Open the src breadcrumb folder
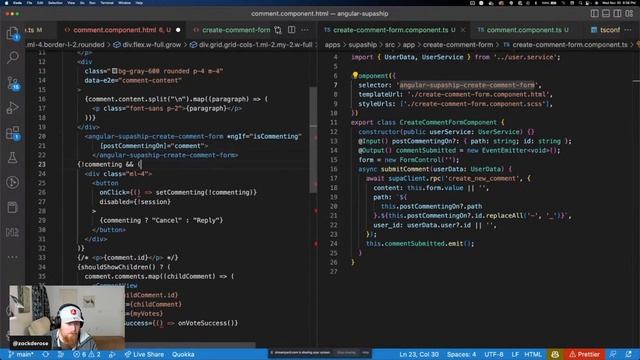 coord(390,44)
